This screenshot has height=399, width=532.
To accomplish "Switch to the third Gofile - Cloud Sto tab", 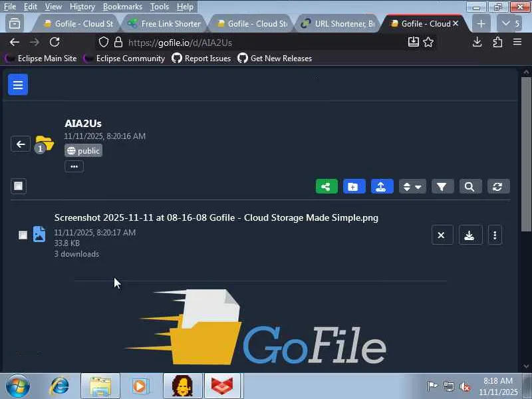I will pyautogui.click(x=251, y=24).
